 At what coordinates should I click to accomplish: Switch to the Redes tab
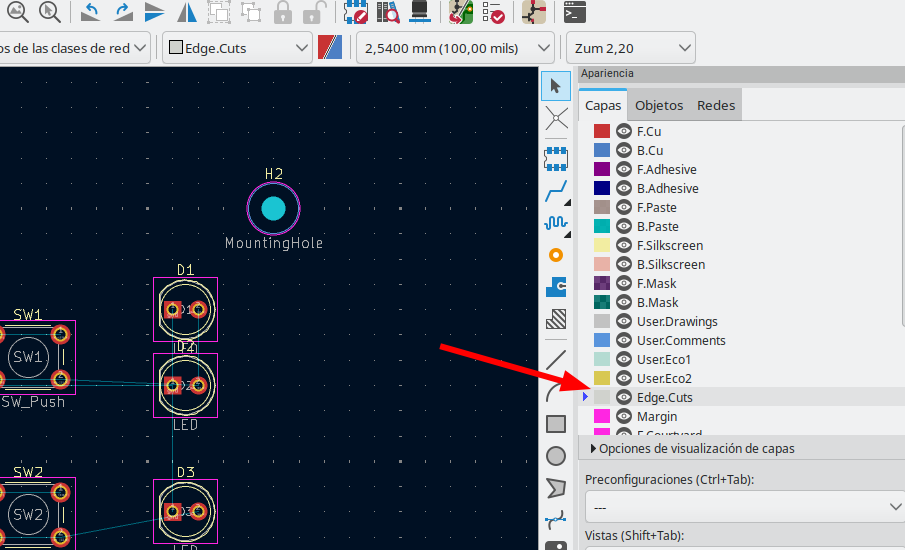[716, 105]
